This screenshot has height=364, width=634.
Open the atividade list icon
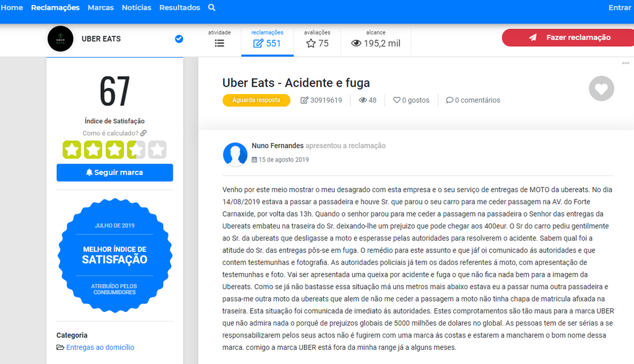(219, 43)
